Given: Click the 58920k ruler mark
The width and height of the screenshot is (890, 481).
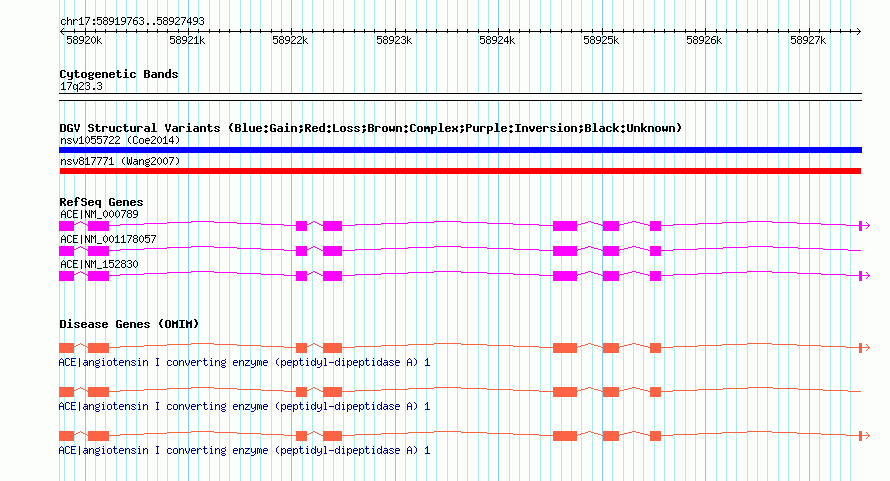Looking at the screenshot, I should click(x=84, y=40).
